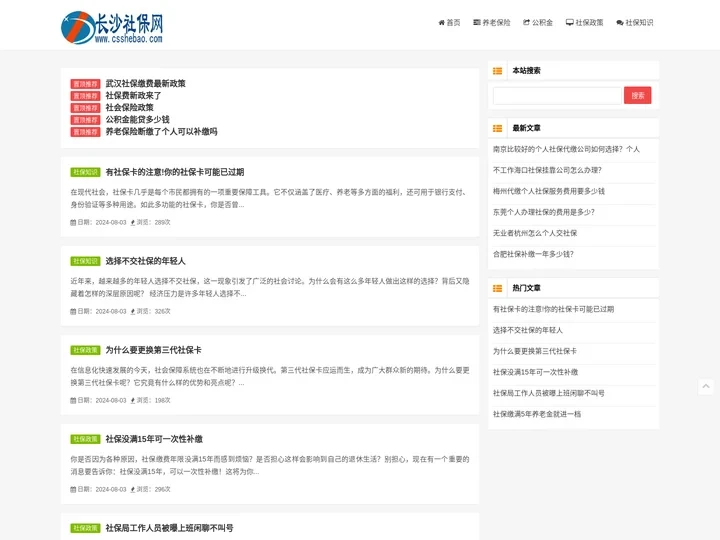Open latest article 不工作海口社保挂靠公司怎么办理
The height and width of the screenshot is (540, 720).
547,170
